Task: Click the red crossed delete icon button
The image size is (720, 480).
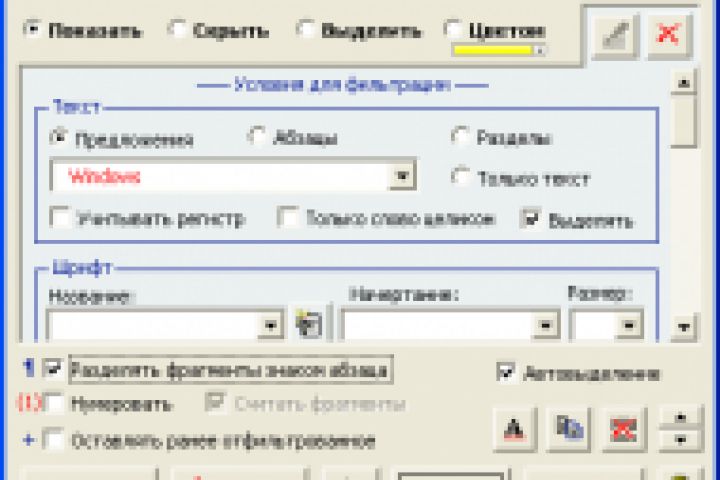Action: [624, 429]
